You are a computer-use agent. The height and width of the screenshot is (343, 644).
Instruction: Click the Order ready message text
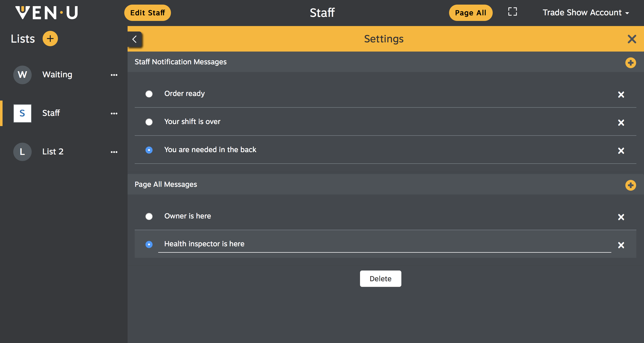pyautogui.click(x=184, y=94)
